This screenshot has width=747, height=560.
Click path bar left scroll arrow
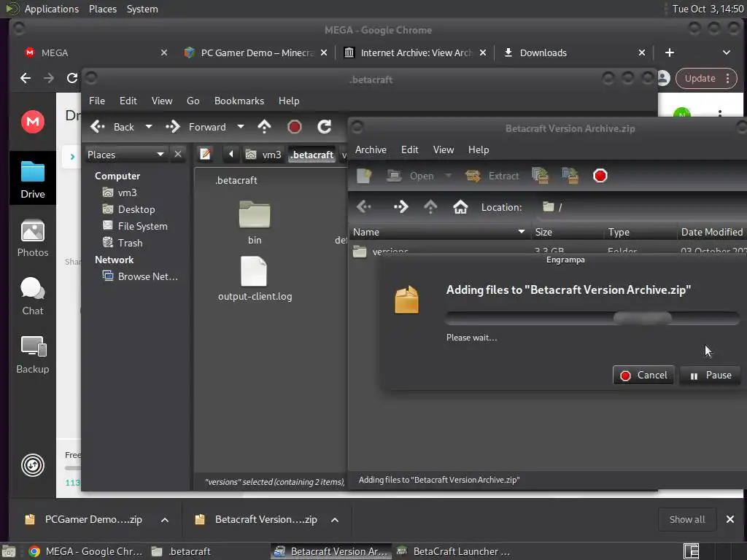[231, 155]
